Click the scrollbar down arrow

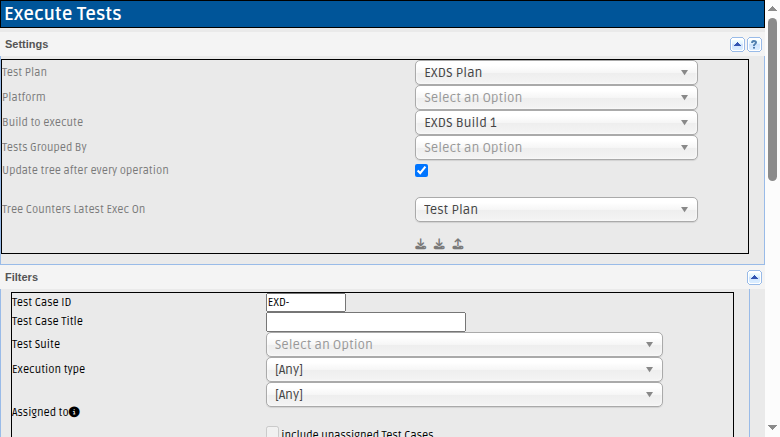(772, 428)
